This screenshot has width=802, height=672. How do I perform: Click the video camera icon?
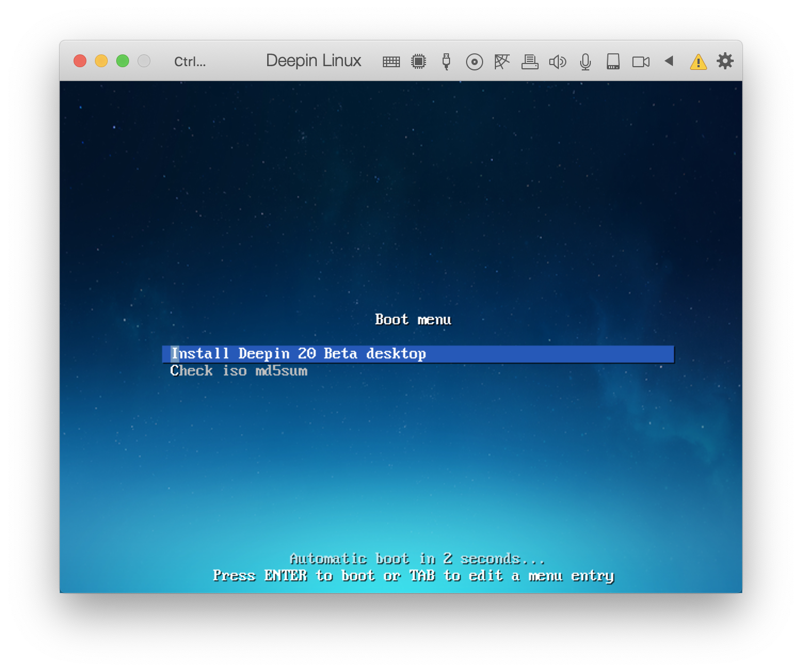click(641, 62)
